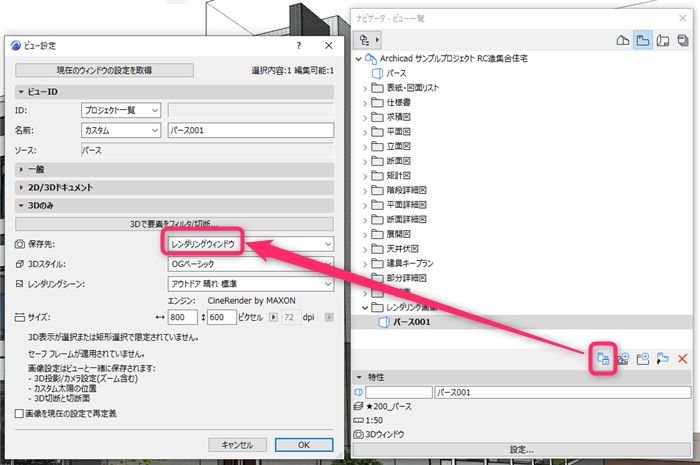Image resolution: width=700 pixels, height=465 pixels.
Task: Click the layer combination icon beside ★200_パース
Action: (x=358, y=407)
